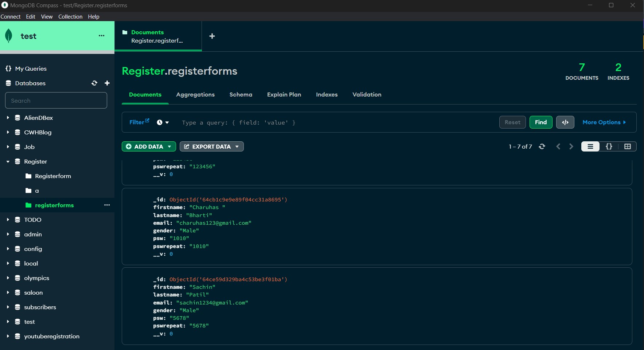This screenshot has height=350, width=644.
Task: Refresh the documents results
Action: (x=542, y=146)
